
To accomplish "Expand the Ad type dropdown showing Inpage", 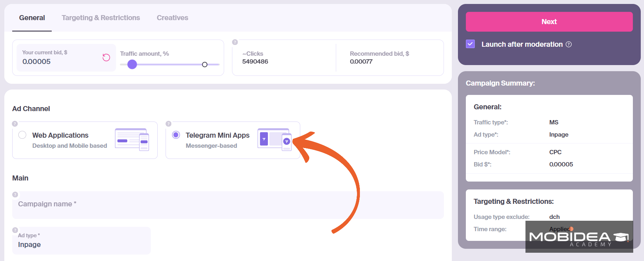I will point(82,241).
